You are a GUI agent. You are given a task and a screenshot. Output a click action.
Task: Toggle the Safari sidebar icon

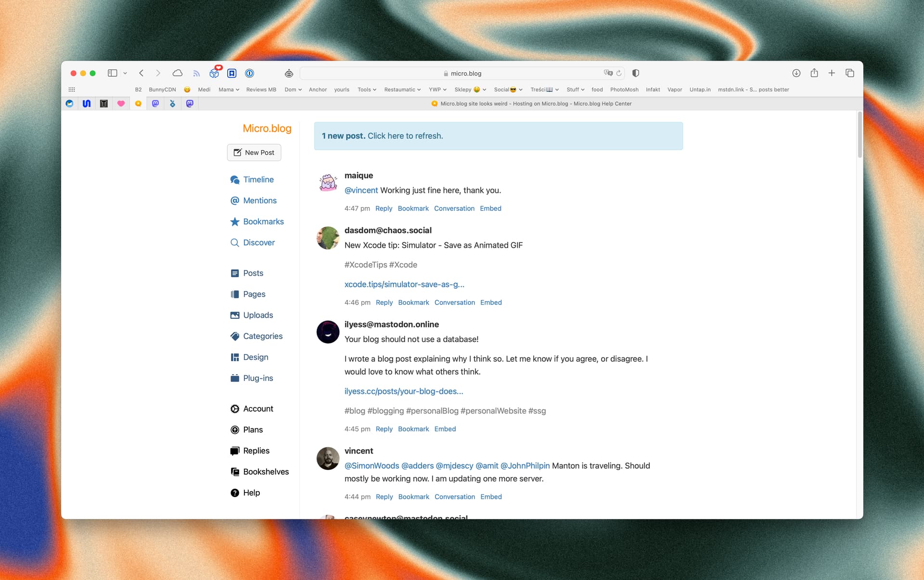pyautogui.click(x=112, y=73)
